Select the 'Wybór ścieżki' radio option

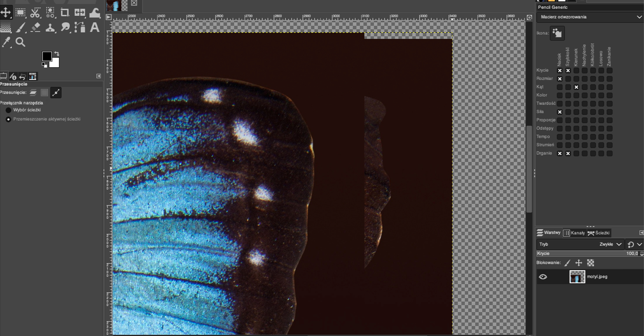pos(9,110)
